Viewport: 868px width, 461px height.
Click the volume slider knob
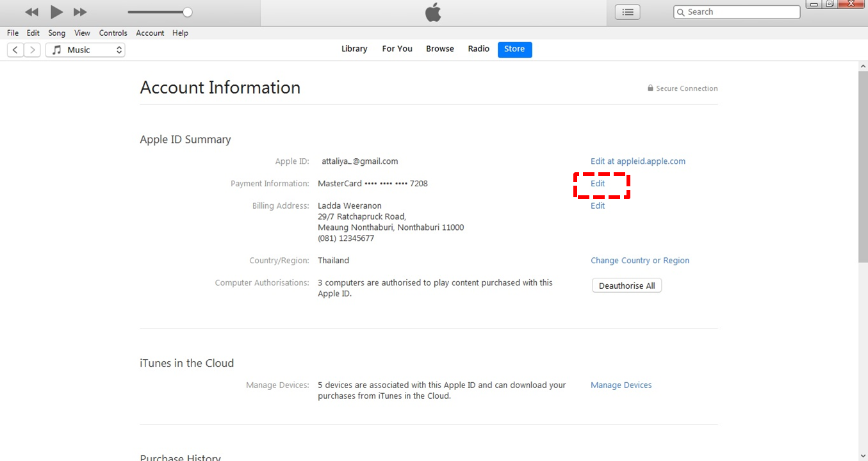[x=187, y=12]
